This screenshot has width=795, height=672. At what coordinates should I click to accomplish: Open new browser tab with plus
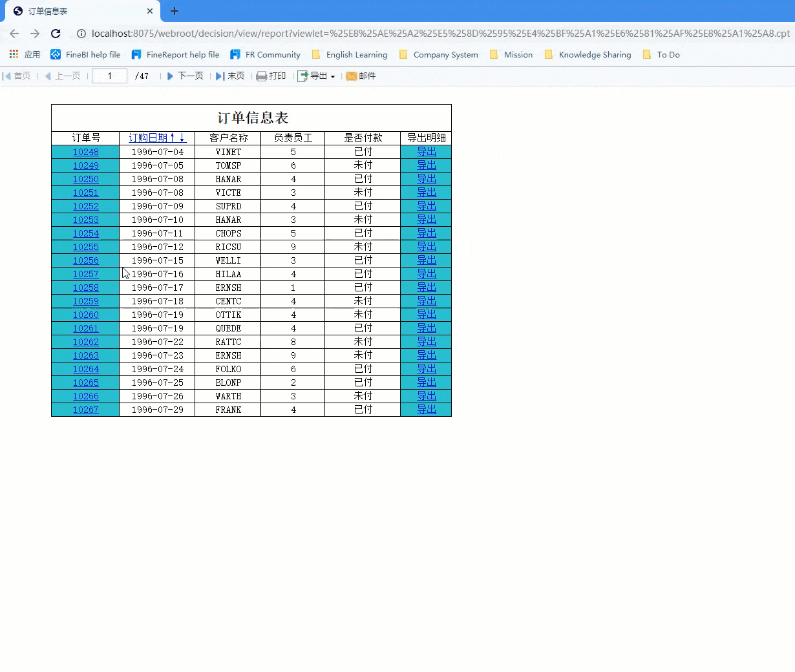tap(175, 11)
